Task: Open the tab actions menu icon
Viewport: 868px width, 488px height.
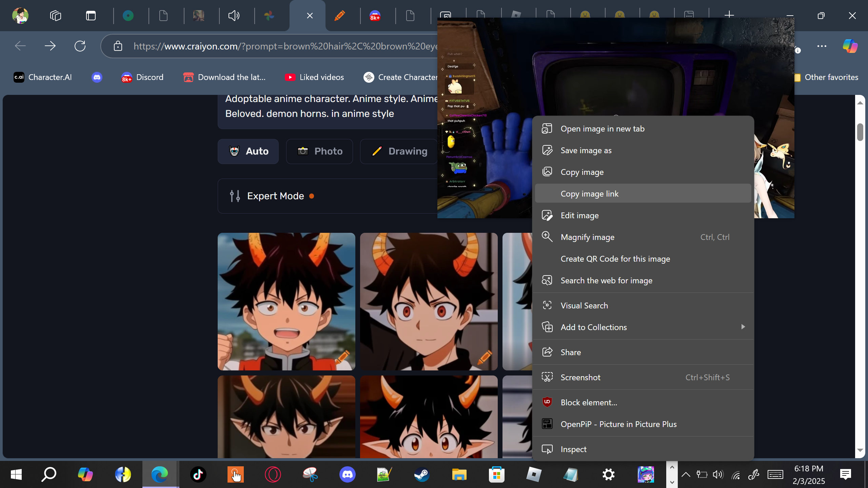Action: coord(91,16)
